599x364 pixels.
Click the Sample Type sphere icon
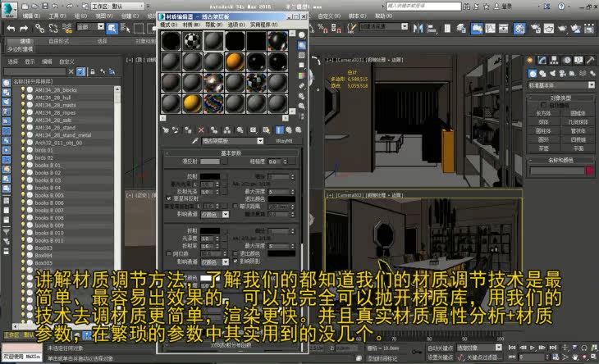coord(301,35)
